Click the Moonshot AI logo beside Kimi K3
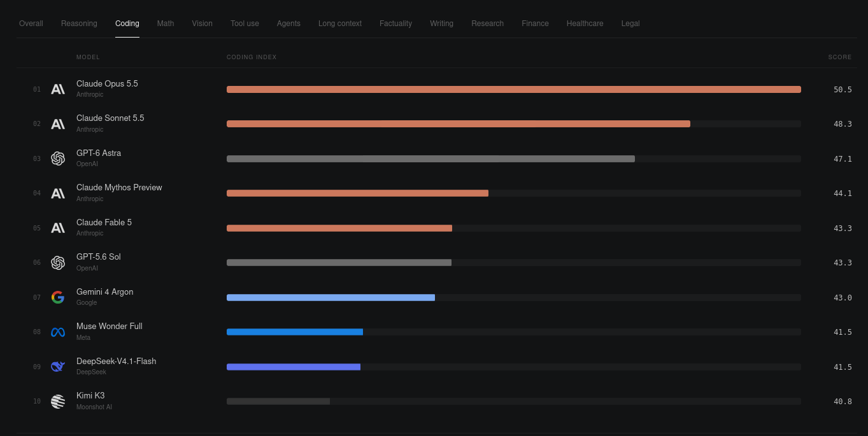 pyautogui.click(x=58, y=402)
